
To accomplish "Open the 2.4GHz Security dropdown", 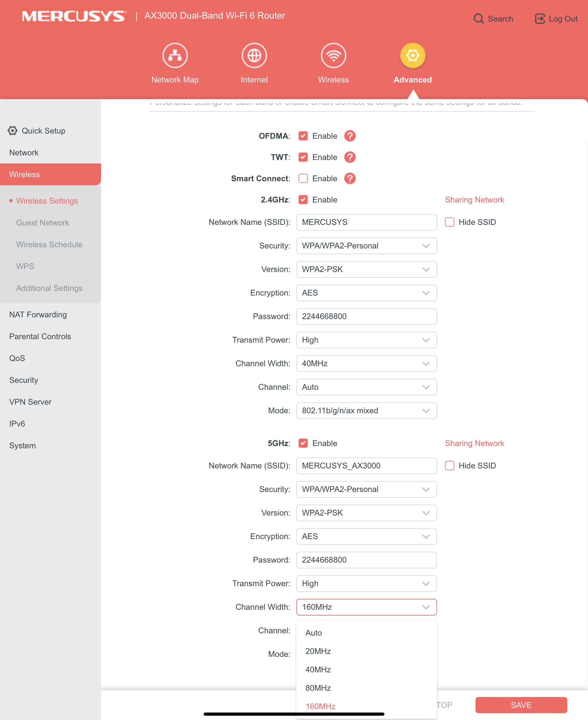I will point(366,246).
